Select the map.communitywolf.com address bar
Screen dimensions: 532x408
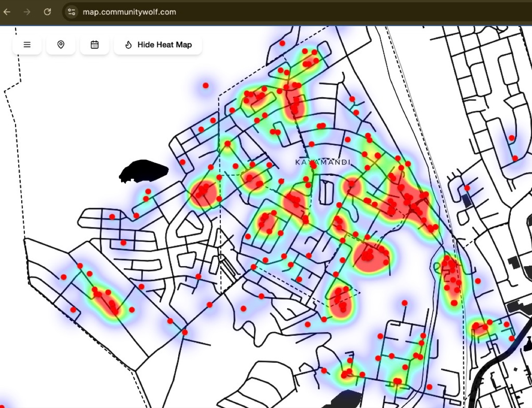pos(297,12)
